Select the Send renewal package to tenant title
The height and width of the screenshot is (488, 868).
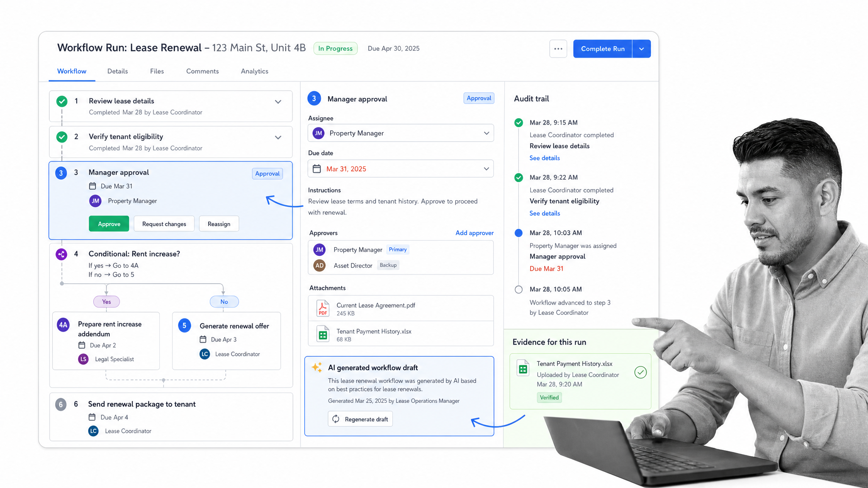click(142, 404)
